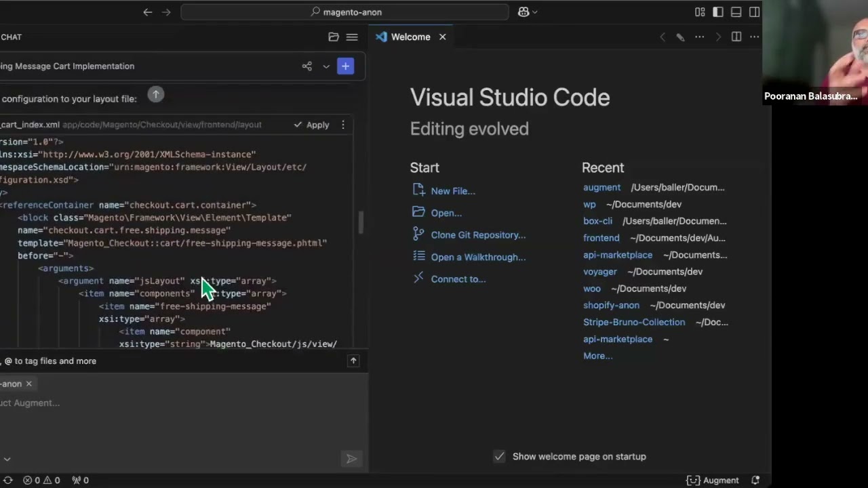Screen dimensions: 868x488
Task: Open the first api-marketplace recent project
Action: point(618,255)
